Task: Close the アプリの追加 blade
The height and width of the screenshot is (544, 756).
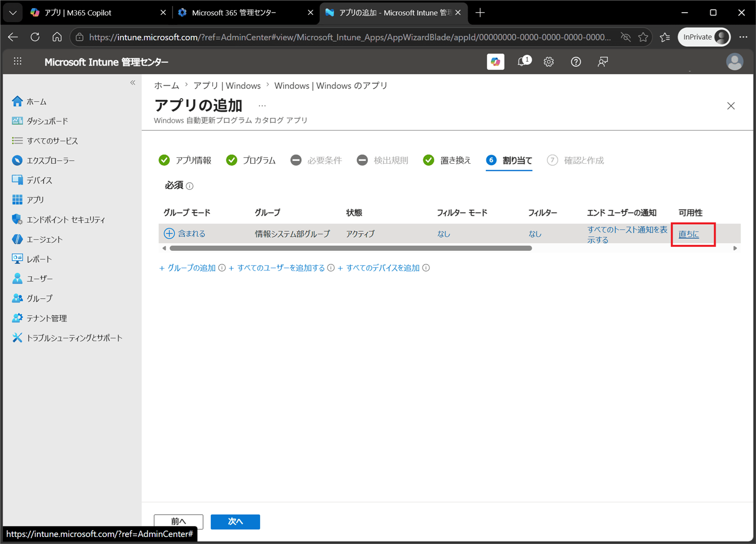Action: point(731,106)
